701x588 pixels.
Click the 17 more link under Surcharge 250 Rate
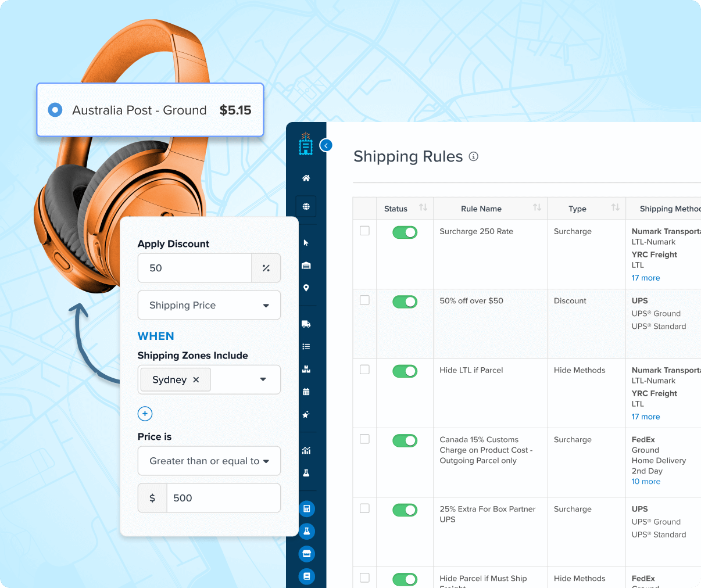coord(645,278)
